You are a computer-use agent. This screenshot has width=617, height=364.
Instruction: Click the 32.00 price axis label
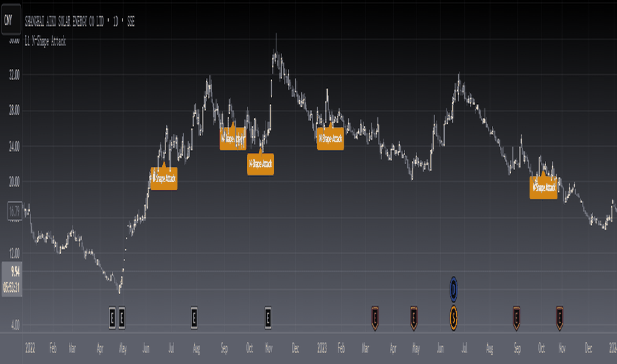click(14, 75)
